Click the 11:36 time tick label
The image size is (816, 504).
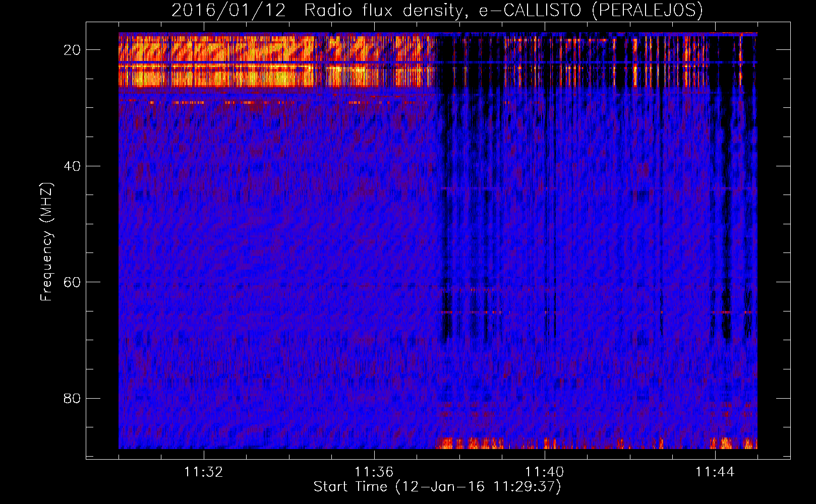point(374,472)
